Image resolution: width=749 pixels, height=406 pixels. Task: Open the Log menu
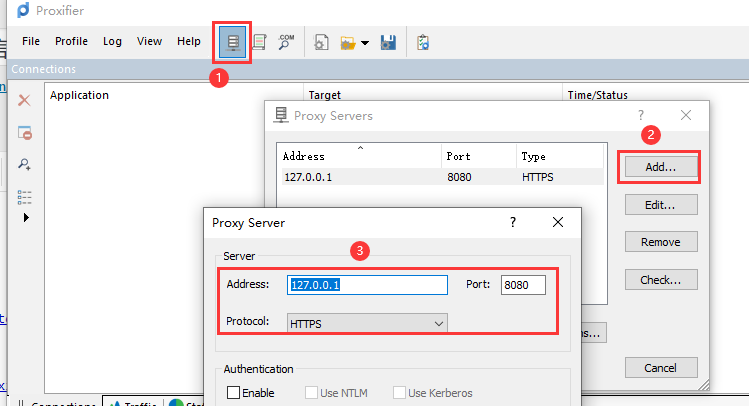point(112,42)
